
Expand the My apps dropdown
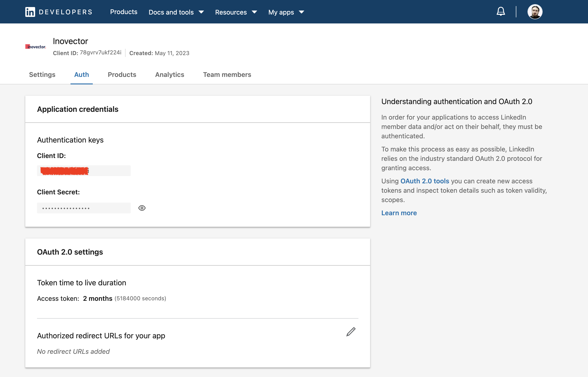pos(286,12)
